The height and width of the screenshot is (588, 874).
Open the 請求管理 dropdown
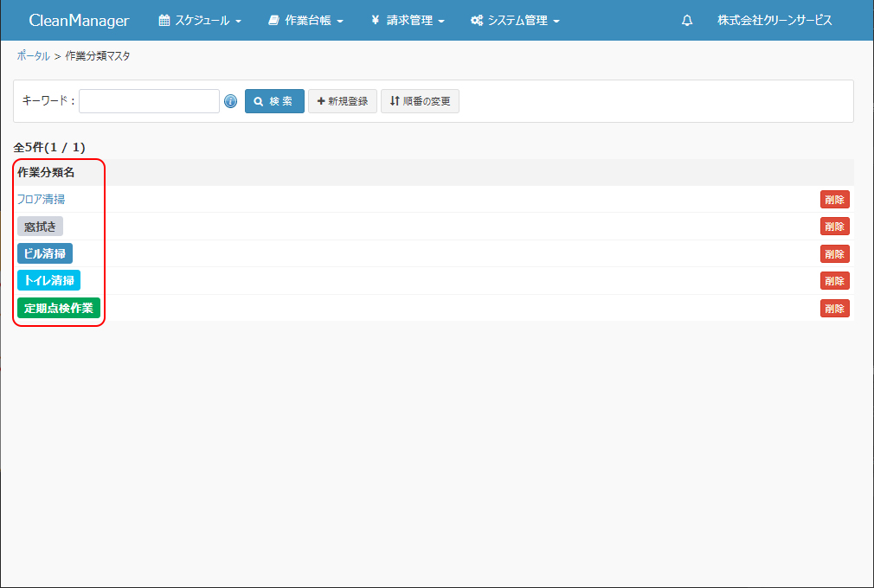[408, 21]
